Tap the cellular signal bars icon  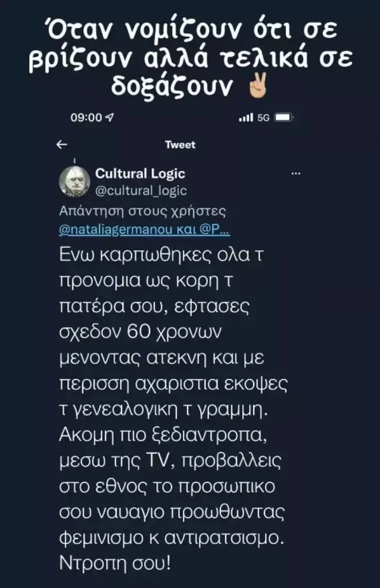coord(246,118)
